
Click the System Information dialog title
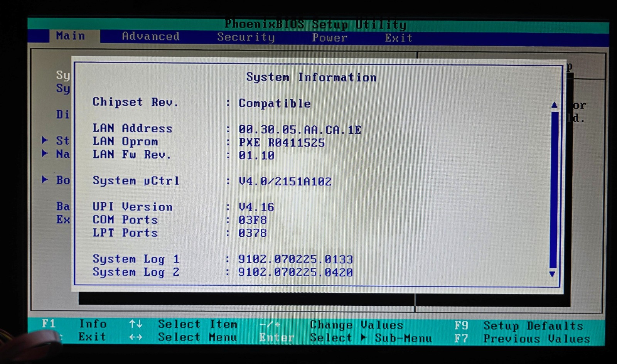(311, 77)
